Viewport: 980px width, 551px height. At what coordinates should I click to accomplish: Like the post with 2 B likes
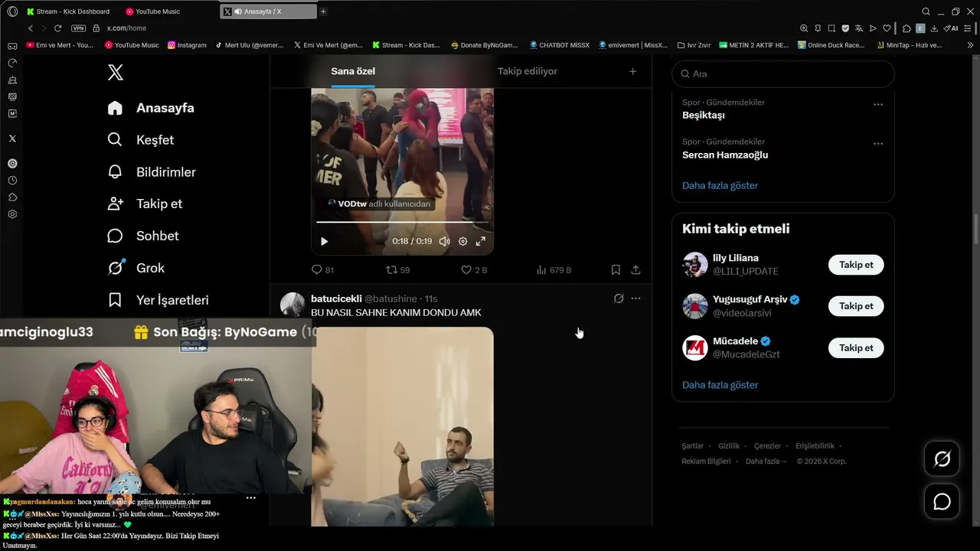coord(474,270)
